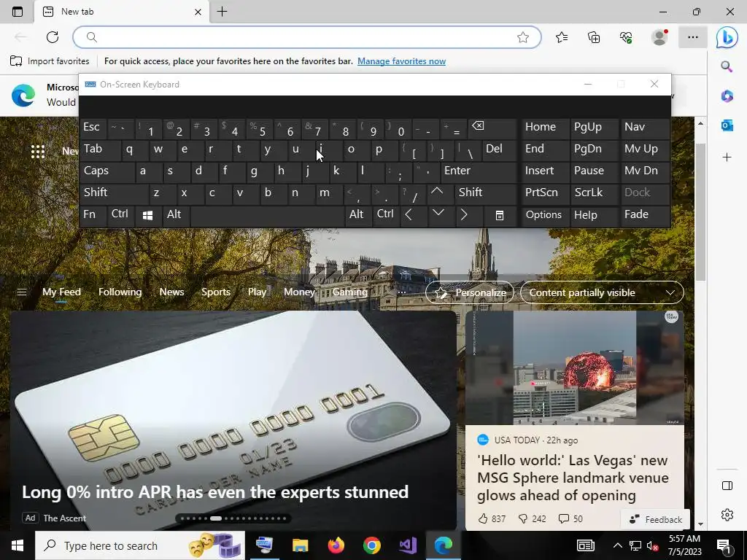
Task: Click the backspace key on On-Screen Keyboard
Action: (x=492, y=128)
